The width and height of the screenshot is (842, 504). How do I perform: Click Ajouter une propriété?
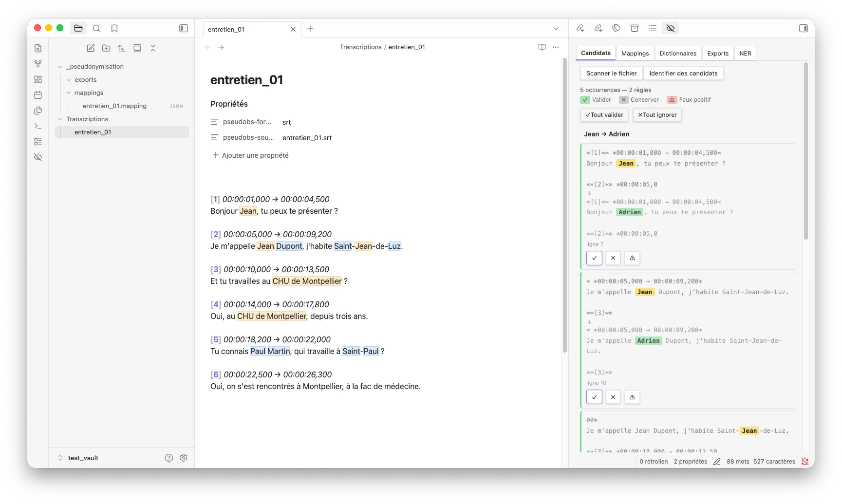click(250, 155)
